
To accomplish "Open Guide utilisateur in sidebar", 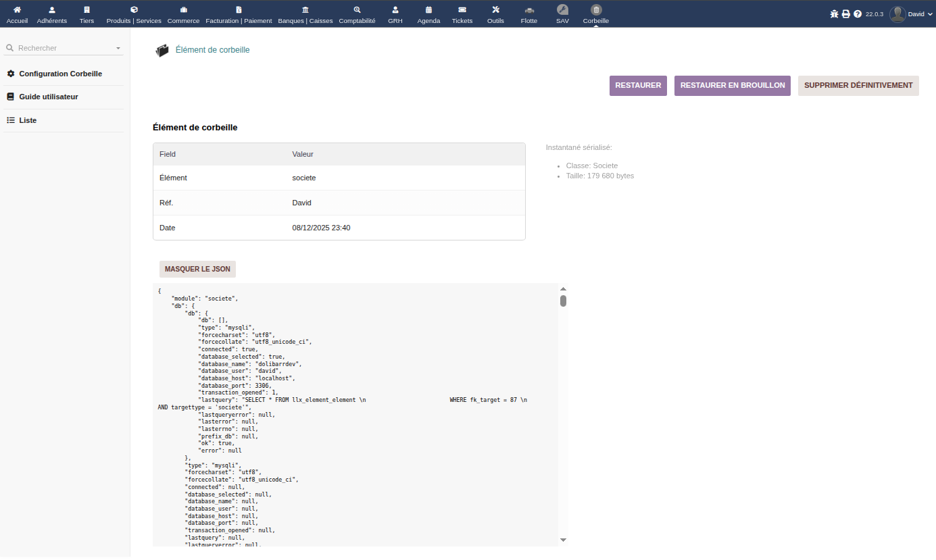I will pyautogui.click(x=48, y=97).
